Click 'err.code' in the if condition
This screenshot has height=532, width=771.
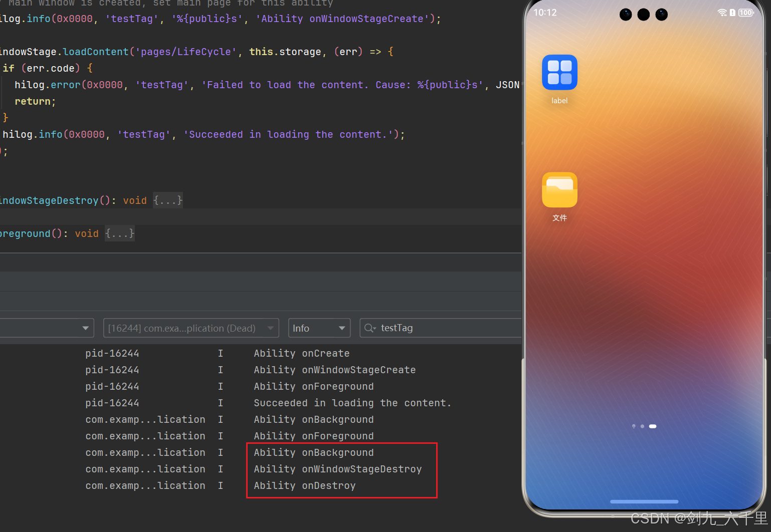(x=51, y=68)
